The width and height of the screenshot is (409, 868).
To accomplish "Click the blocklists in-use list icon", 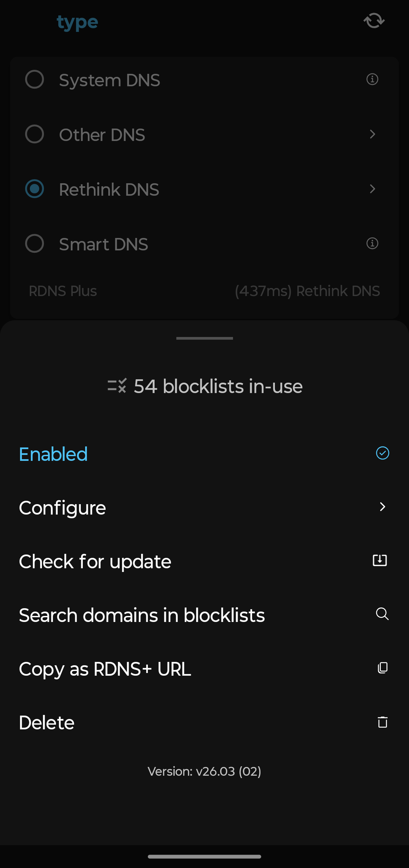I will [x=117, y=386].
